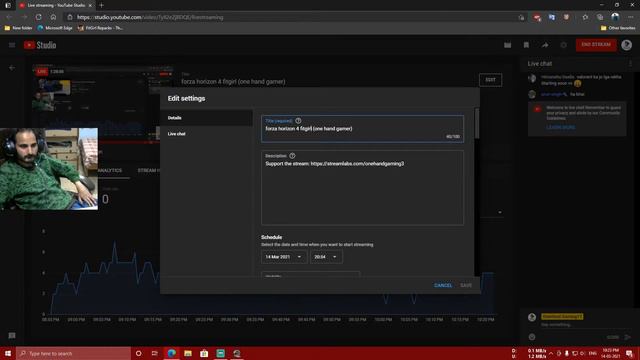Image resolution: width=640 pixels, height=360 pixels.
Task: Open the 20:04 time dropdown
Action: point(326,257)
